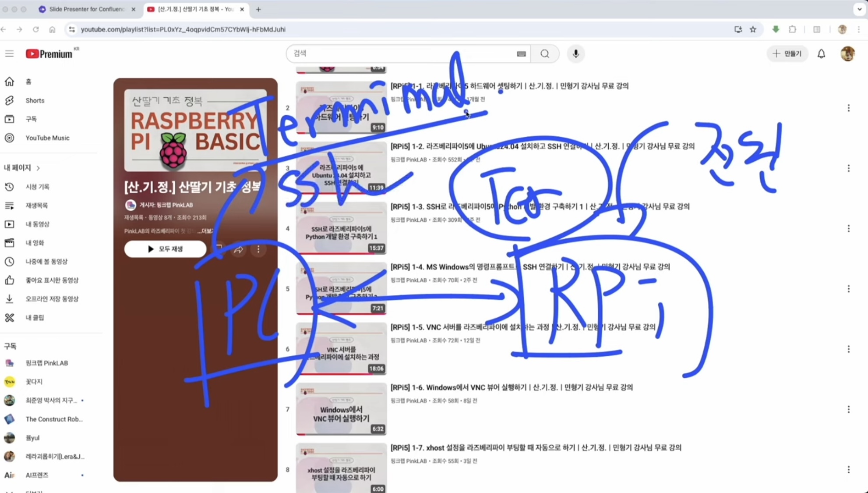Image resolution: width=868 pixels, height=493 pixels.
Task: Open the on-screen keyboard icon in search
Action: click(521, 54)
